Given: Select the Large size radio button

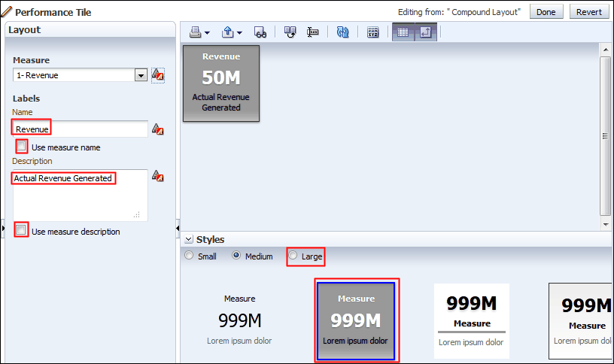Looking at the screenshot, I should point(293,255).
